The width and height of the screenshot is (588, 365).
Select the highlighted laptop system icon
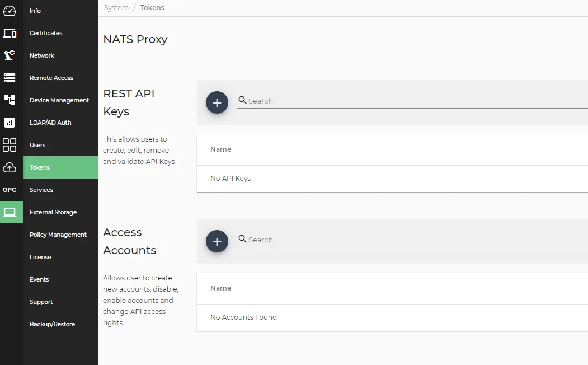pyautogui.click(x=11, y=212)
